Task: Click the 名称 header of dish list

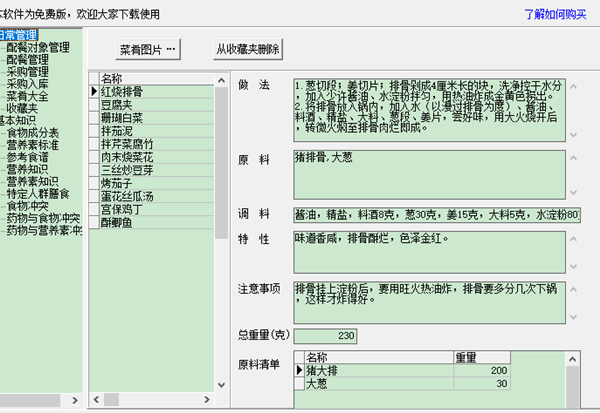Action: (157, 78)
